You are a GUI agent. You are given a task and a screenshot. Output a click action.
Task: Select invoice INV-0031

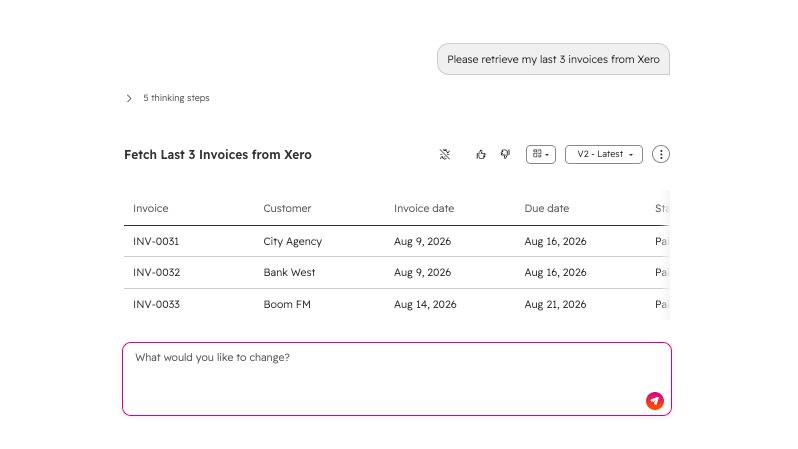[156, 241]
